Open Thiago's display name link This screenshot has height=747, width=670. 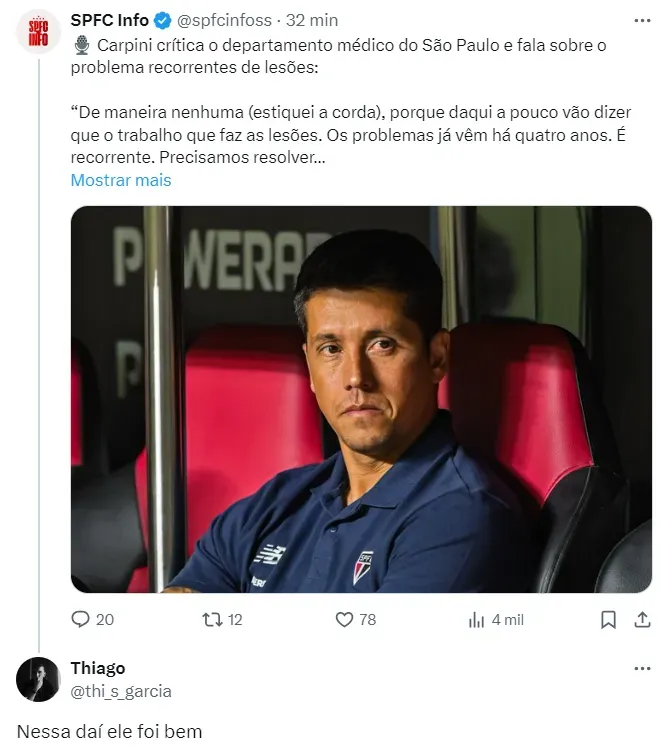pos(98,668)
